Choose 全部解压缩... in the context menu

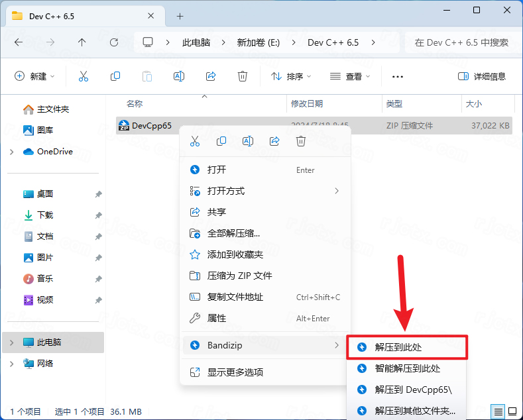[265, 233]
